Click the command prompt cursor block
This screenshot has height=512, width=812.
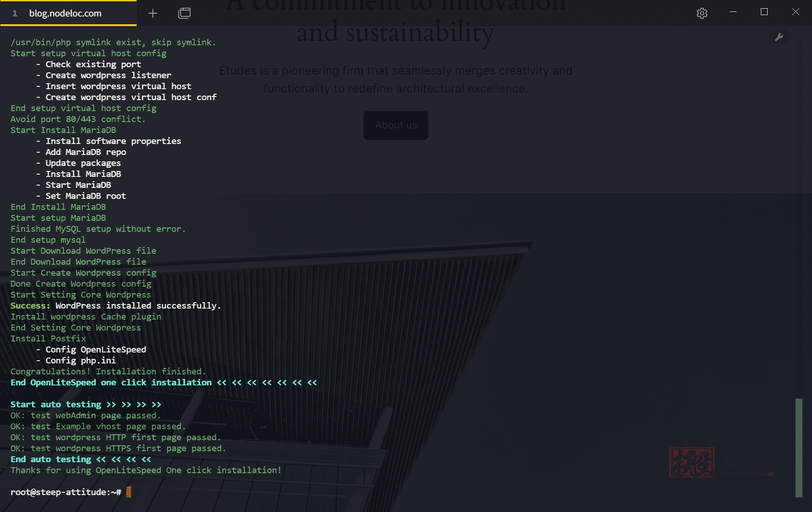tap(129, 492)
